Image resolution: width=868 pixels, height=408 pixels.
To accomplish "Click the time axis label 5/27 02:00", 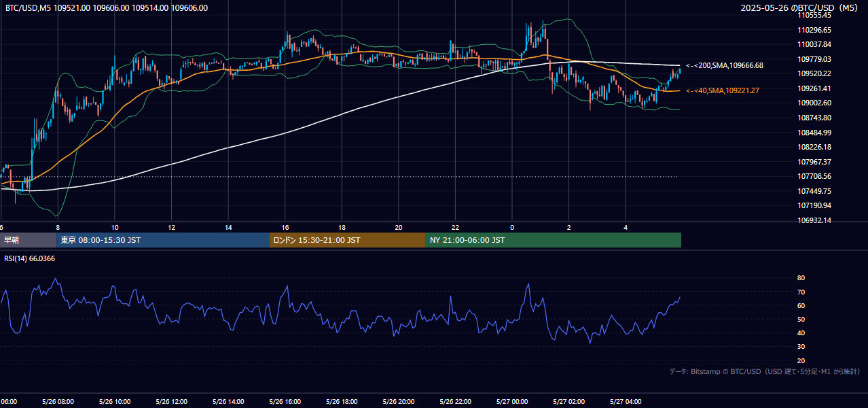I will 568,401.
